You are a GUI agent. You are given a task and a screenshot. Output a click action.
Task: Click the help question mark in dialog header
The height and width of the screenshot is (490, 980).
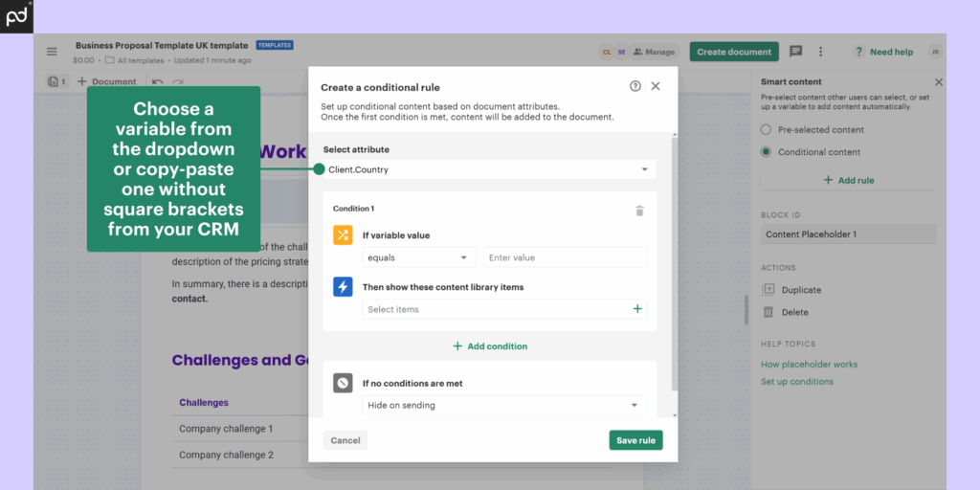point(635,86)
